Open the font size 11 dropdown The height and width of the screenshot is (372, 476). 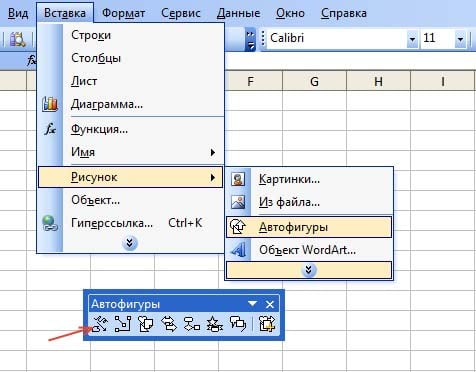click(x=460, y=39)
